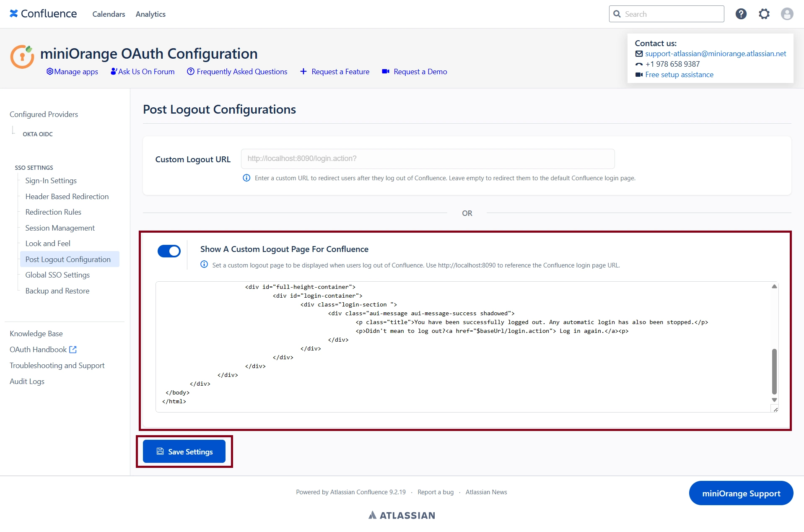Screen dimensions: 804x532
Task: Click the info icon beside Custom Logout URL hint
Action: pos(246,178)
